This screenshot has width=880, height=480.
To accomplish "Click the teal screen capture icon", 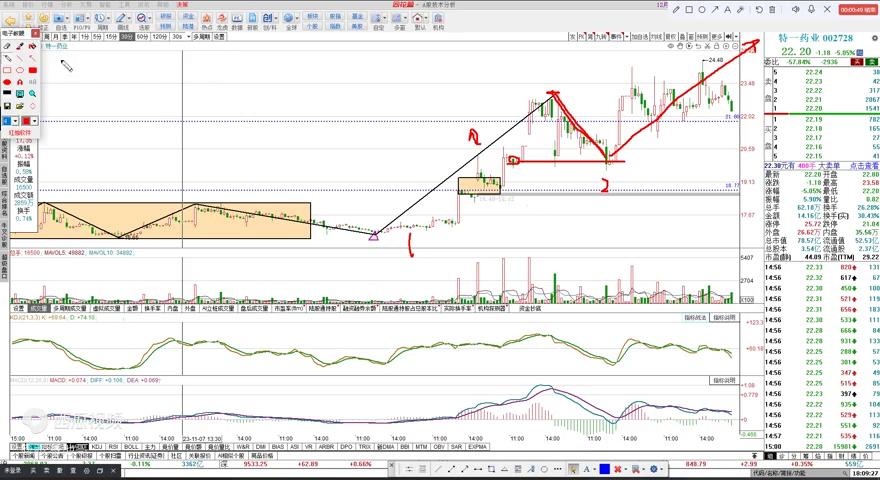I will [20, 94].
